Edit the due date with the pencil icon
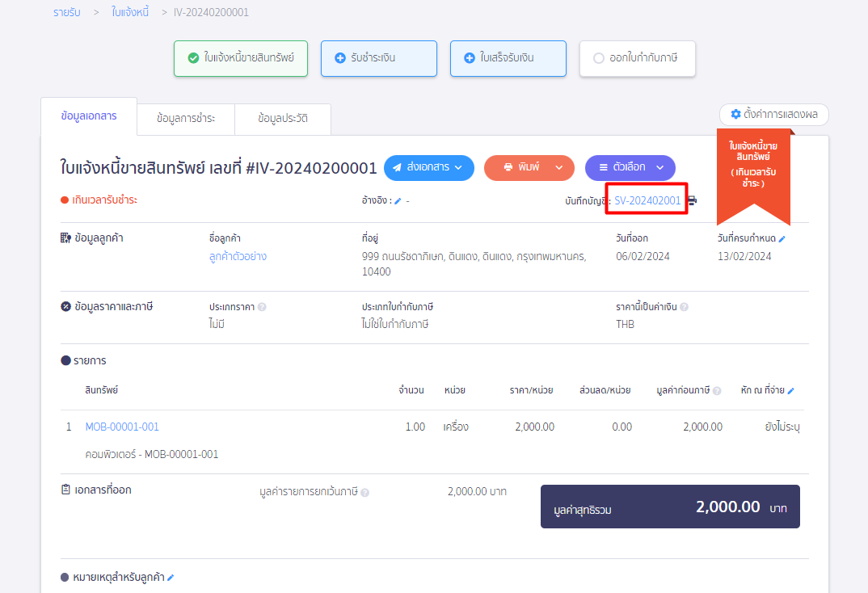The image size is (868, 593). (782, 239)
